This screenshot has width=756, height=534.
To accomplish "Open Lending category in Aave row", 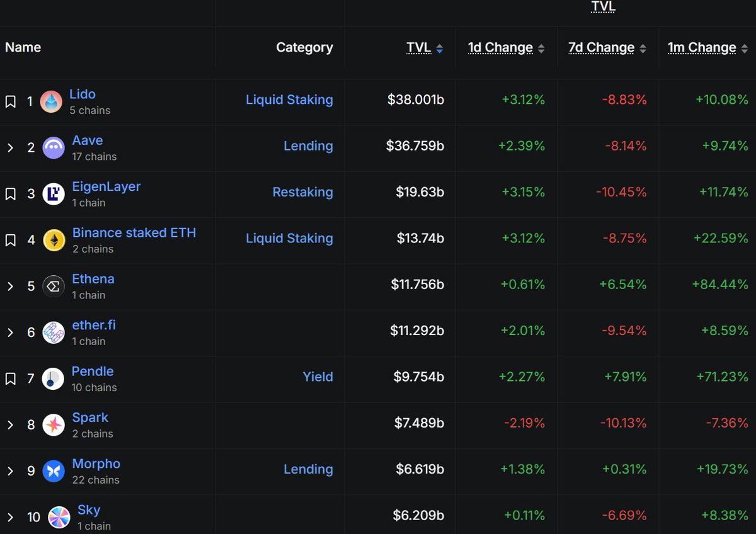I will click(x=308, y=146).
